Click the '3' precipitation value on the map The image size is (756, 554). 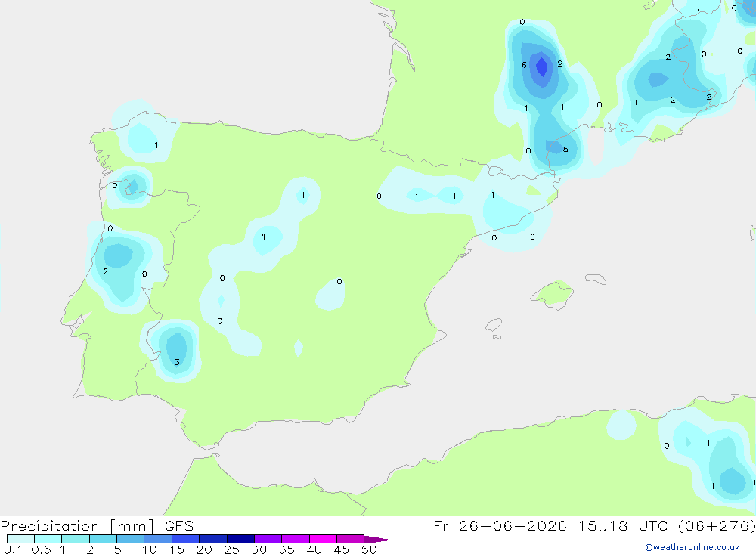pos(177,362)
